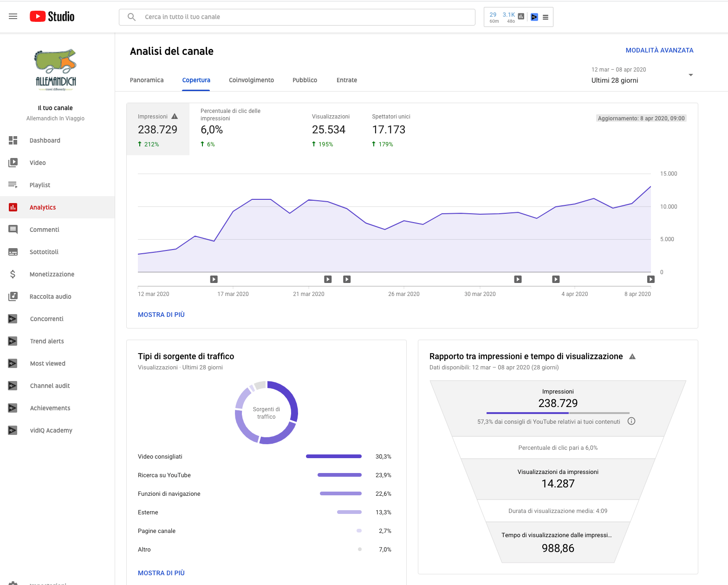Viewport: 728px width, 585px height.
Task: Select the Visualizzazioni metric card
Action: 331,129
